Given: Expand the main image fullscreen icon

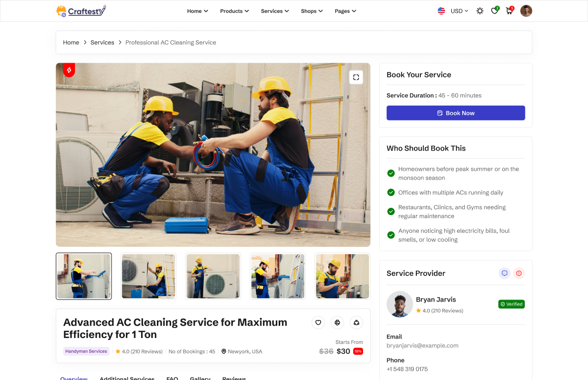Looking at the screenshot, I should pyautogui.click(x=356, y=77).
